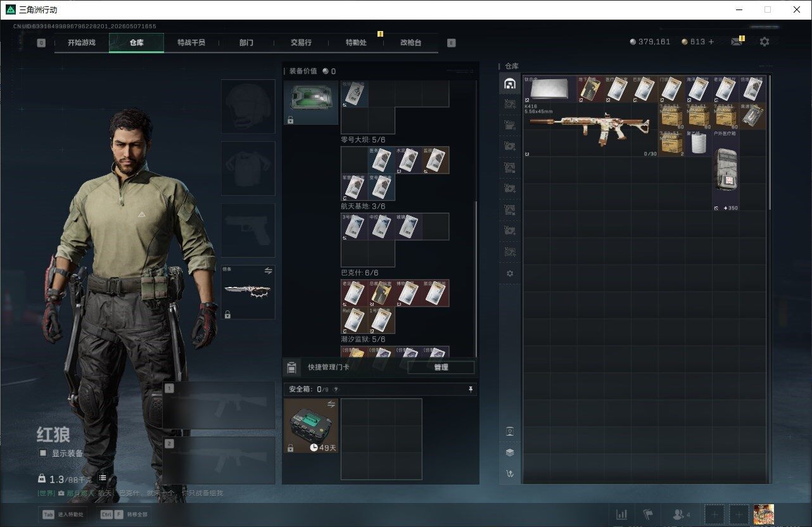Image resolution: width=812 pixels, height=527 pixels.
Task: Click the flag icon in bottom bar
Action: tap(648, 514)
